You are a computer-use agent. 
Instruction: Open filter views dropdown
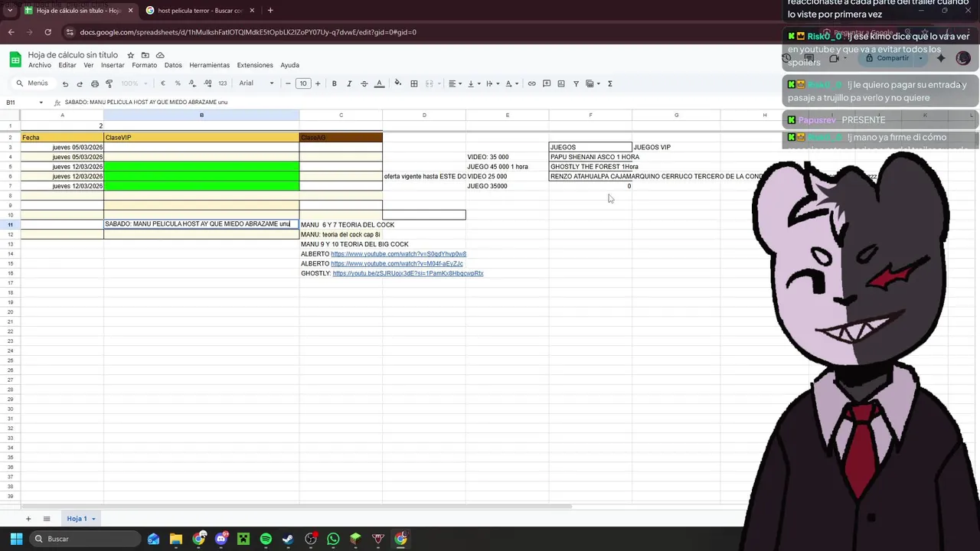(592, 83)
